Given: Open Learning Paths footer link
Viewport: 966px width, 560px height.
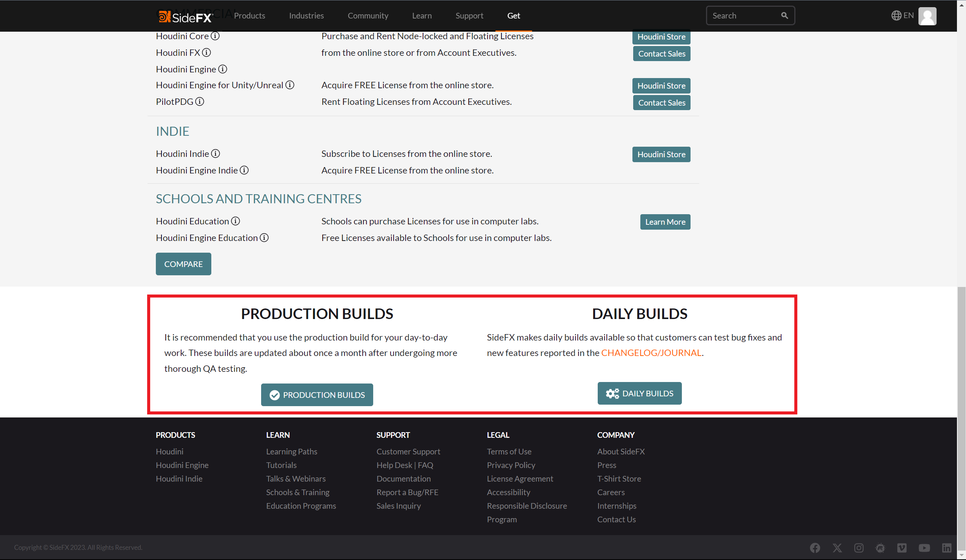Looking at the screenshot, I should point(292,452).
